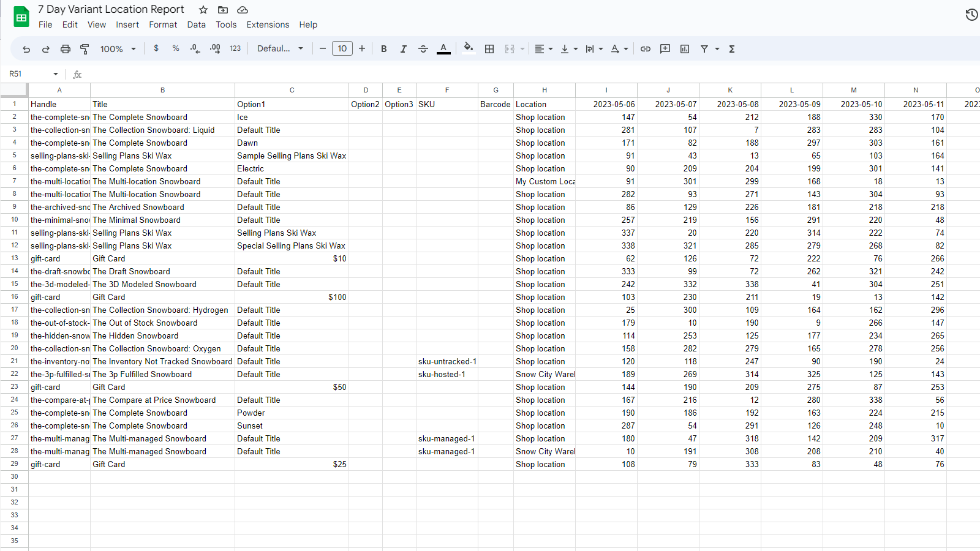Open the Name box dropdown arrow

(56, 74)
